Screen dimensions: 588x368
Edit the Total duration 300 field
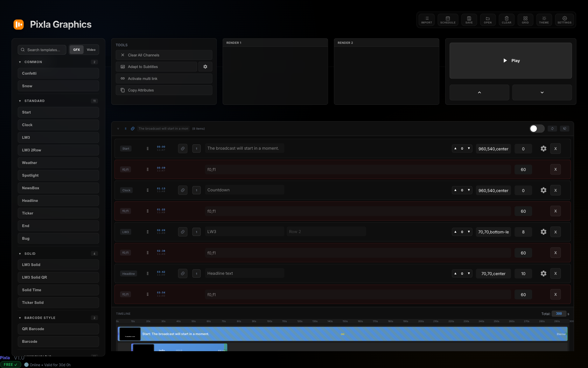[x=559, y=314]
